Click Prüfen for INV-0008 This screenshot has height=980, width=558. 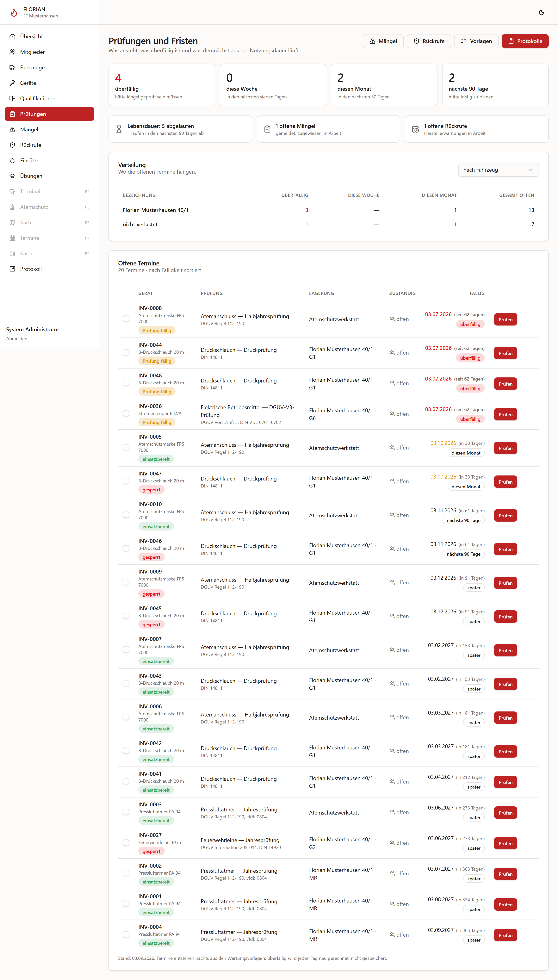pos(505,320)
